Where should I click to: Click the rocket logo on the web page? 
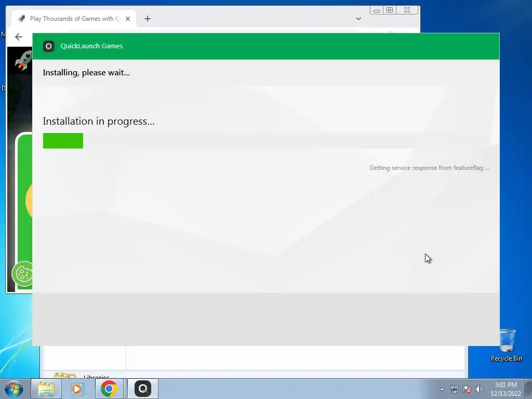click(23, 60)
